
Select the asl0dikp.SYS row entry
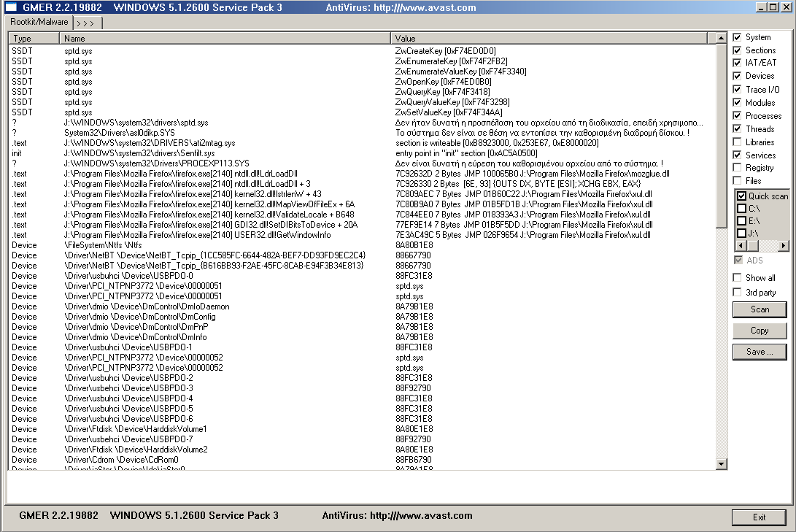[119, 132]
